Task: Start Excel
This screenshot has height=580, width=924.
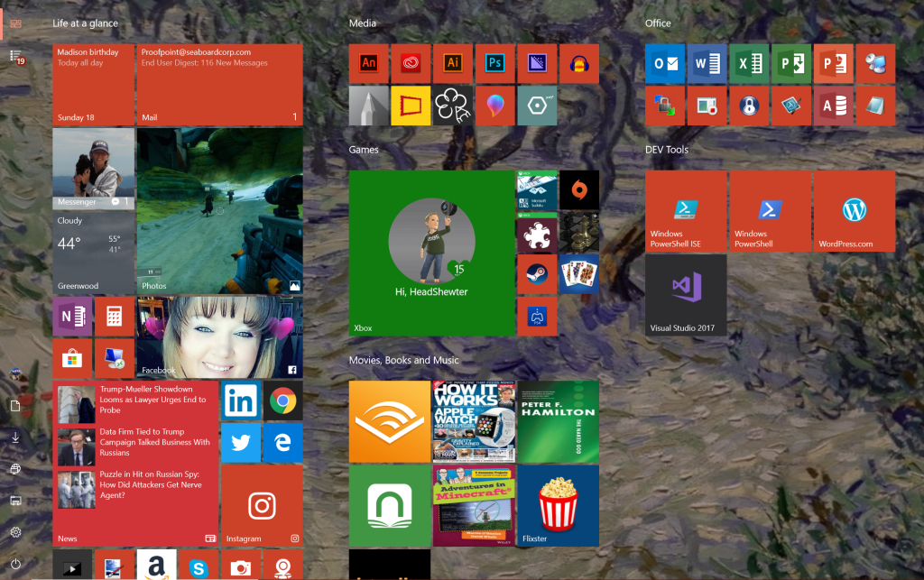Action: 749,63
